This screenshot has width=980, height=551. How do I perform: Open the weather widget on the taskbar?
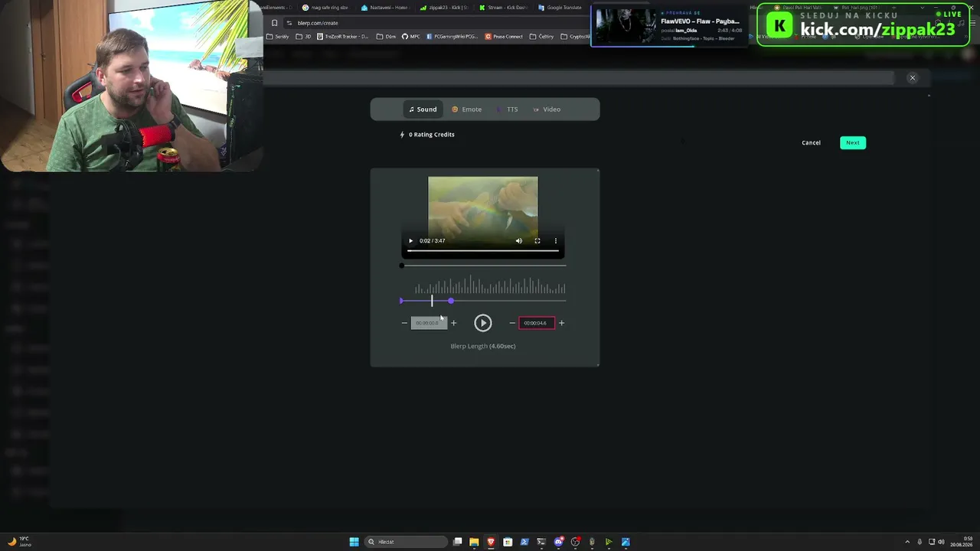pyautogui.click(x=19, y=542)
